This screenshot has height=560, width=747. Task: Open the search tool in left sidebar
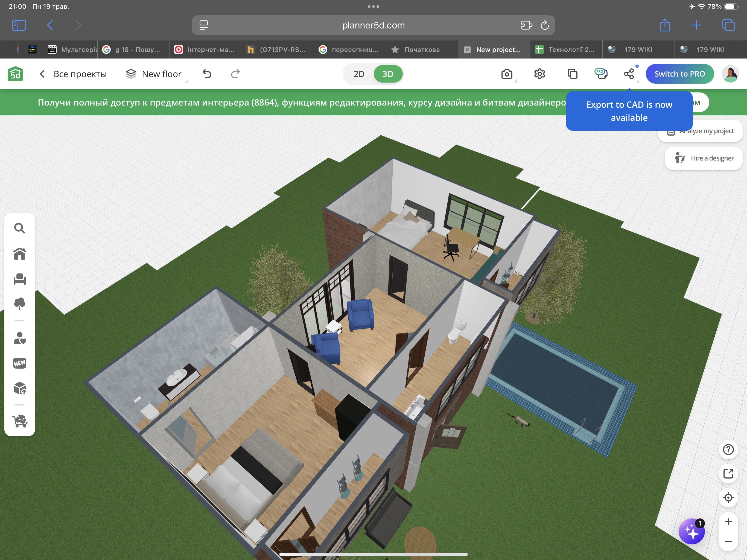(20, 228)
